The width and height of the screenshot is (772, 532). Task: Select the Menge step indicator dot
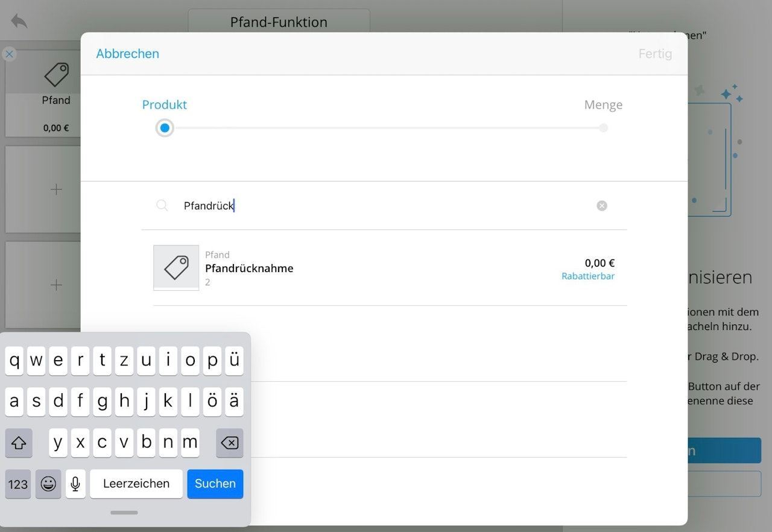coord(603,128)
